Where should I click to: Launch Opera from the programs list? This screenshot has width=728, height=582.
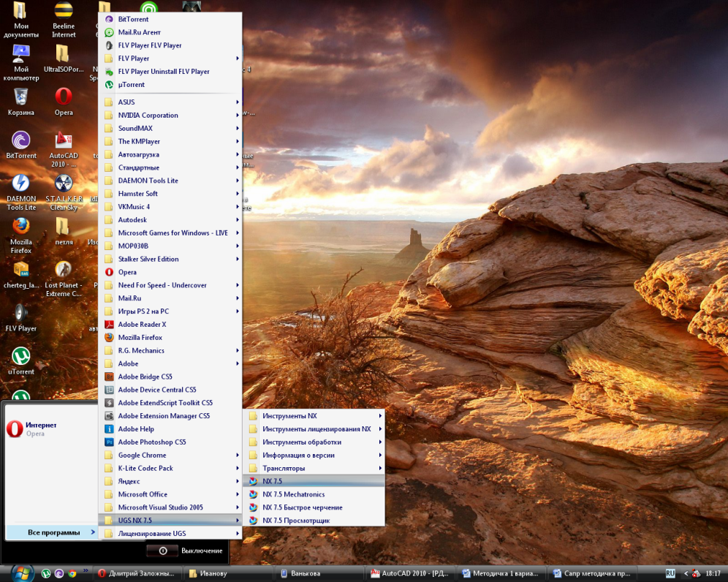(170, 272)
